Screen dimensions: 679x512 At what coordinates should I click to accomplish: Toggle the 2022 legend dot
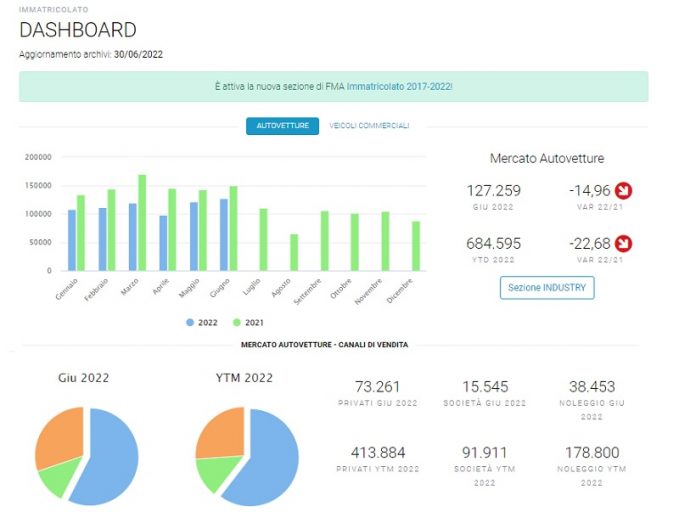190,322
